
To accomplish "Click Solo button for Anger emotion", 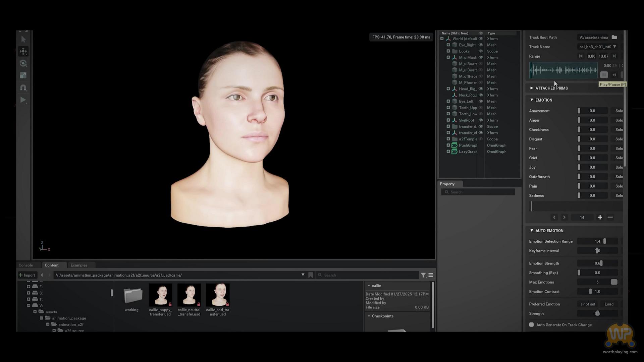I will (619, 120).
